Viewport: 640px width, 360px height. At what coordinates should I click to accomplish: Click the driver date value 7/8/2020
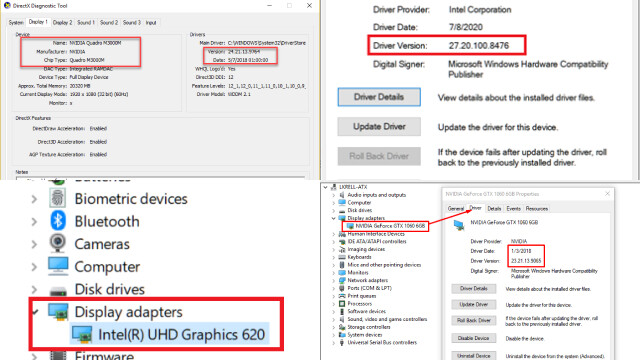point(466,27)
